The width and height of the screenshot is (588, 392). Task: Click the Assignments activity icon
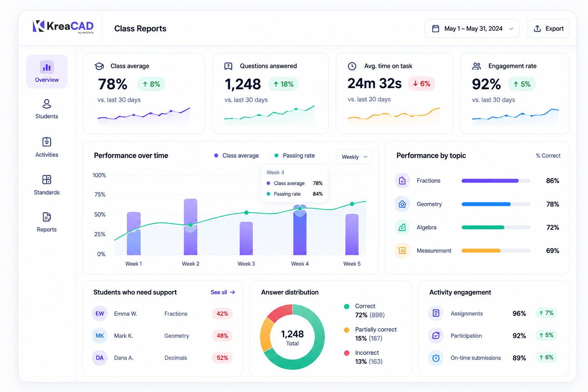click(436, 313)
